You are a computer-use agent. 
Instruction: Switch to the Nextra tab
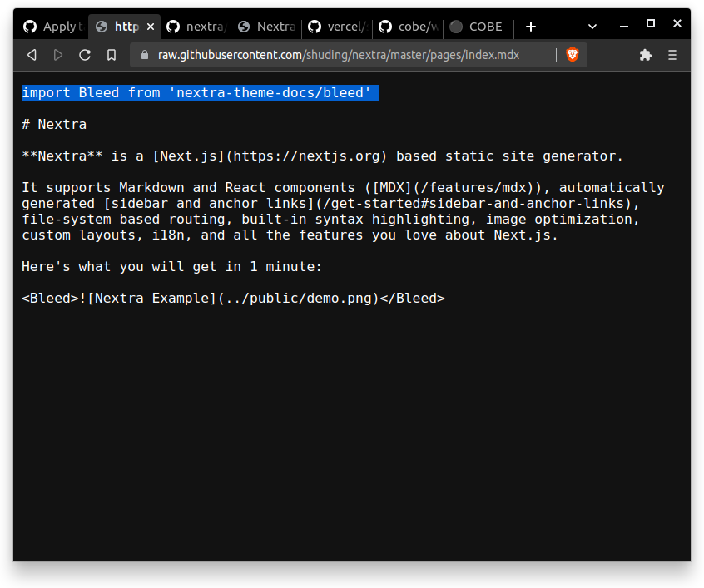[265, 26]
